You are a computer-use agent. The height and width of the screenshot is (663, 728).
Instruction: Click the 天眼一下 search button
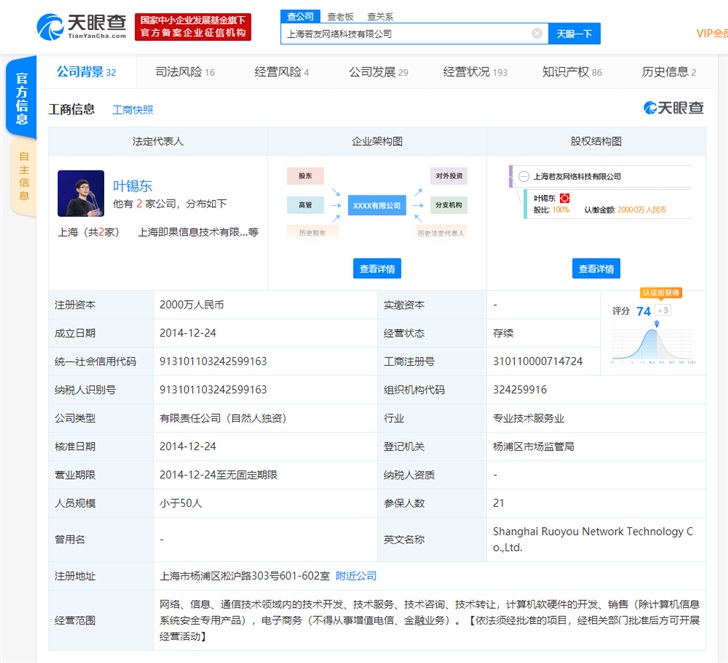(x=574, y=34)
